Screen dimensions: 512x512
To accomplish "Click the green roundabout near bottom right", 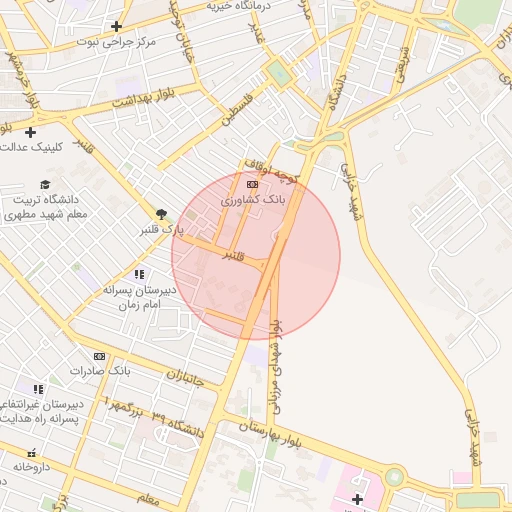I will coord(395,476).
